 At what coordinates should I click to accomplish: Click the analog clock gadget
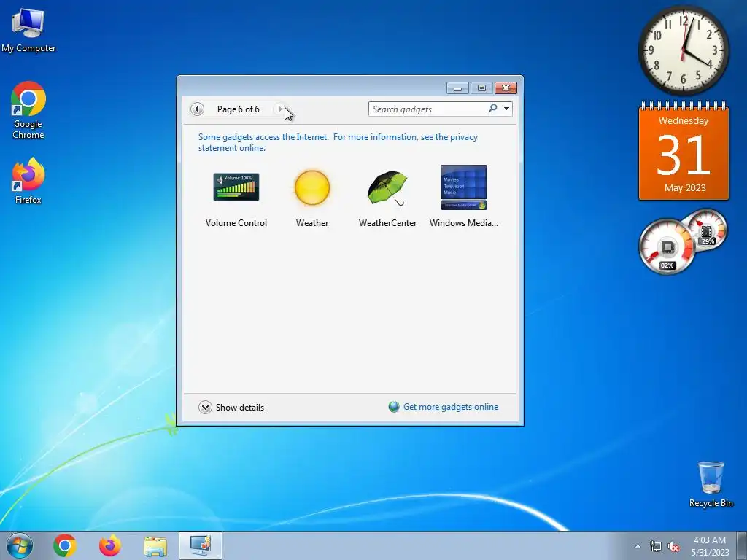point(683,50)
